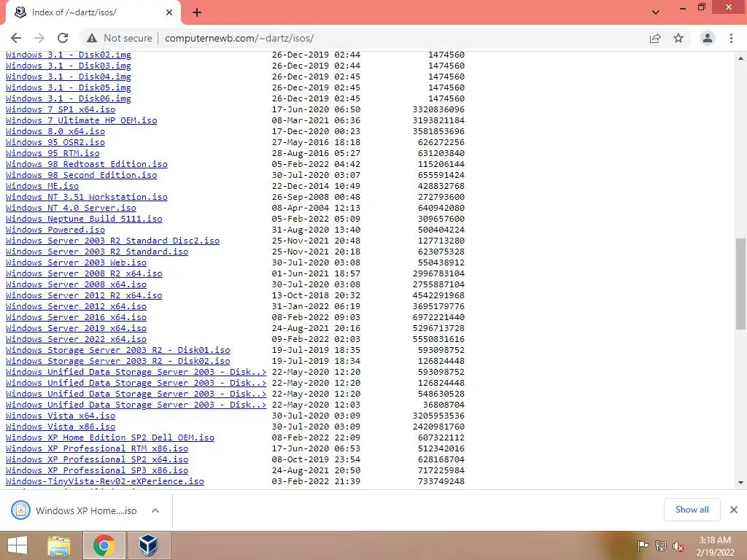747x560 pixels.
Task: Open the network tray icon
Action: pyautogui.click(x=661, y=546)
